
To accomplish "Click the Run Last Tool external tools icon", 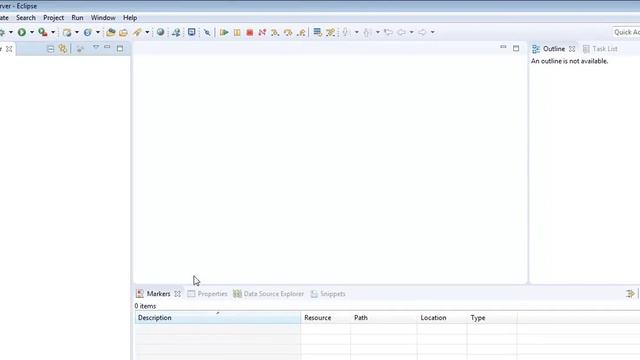I will [42, 32].
